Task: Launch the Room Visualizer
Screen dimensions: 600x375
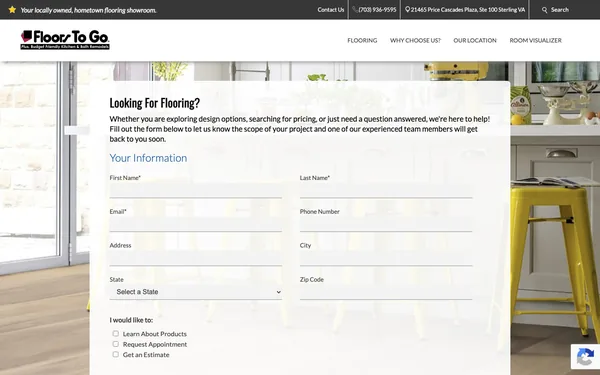Action: pos(535,40)
